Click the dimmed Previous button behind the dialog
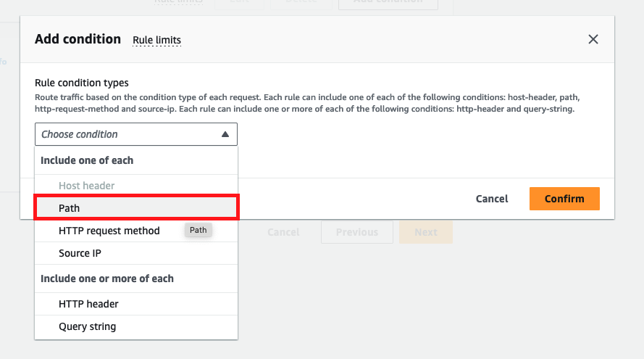Image resolution: width=644 pixels, height=359 pixels. [357, 232]
